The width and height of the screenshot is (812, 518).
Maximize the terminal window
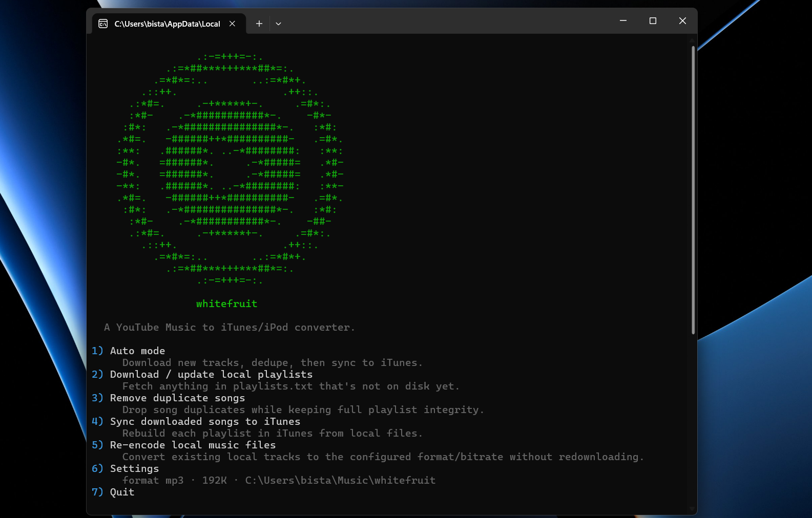click(653, 21)
